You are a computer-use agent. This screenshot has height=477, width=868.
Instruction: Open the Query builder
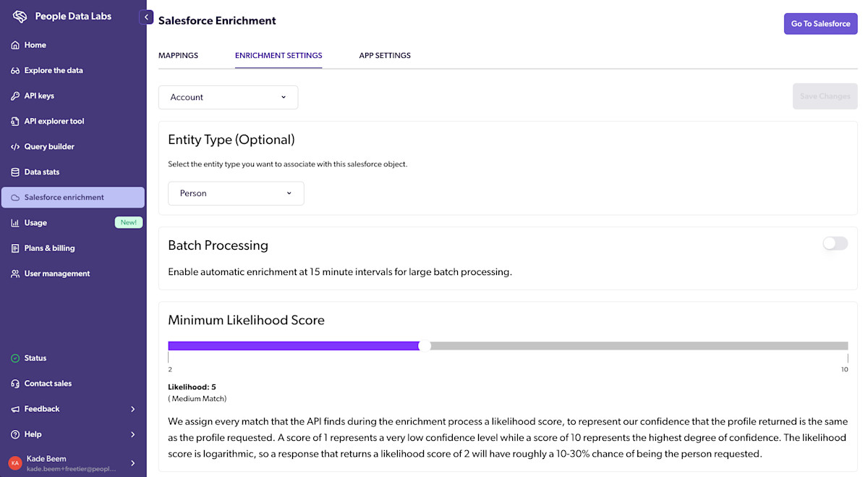click(16, 146)
